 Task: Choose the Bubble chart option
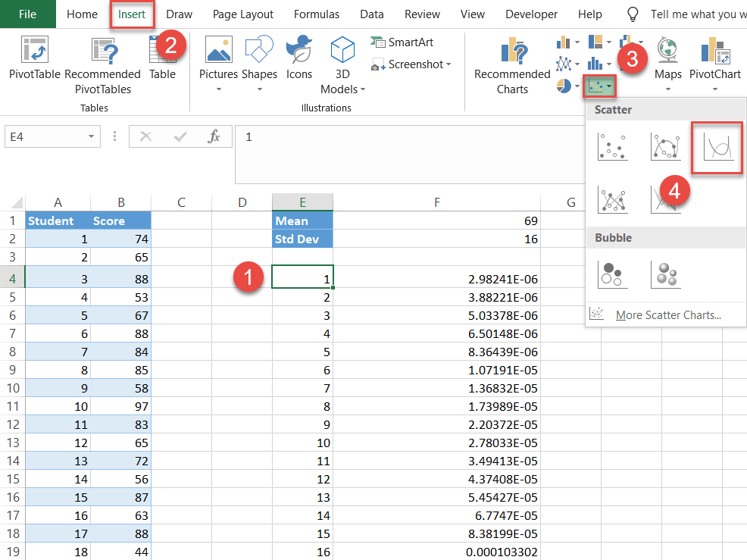pyautogui.click(x=612, y=274)
